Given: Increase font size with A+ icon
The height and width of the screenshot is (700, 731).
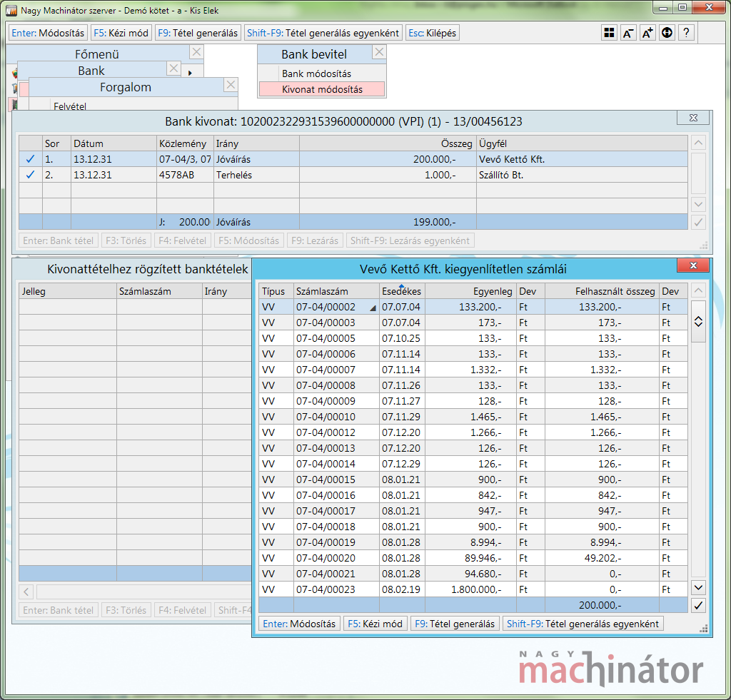Looking at the screenshot, I should pos(647,33).
